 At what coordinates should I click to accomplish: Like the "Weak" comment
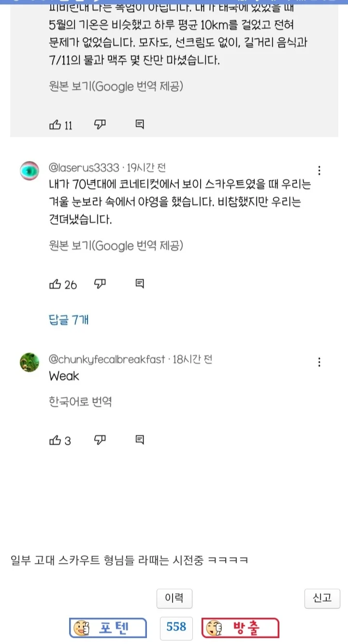click(55, 440)
